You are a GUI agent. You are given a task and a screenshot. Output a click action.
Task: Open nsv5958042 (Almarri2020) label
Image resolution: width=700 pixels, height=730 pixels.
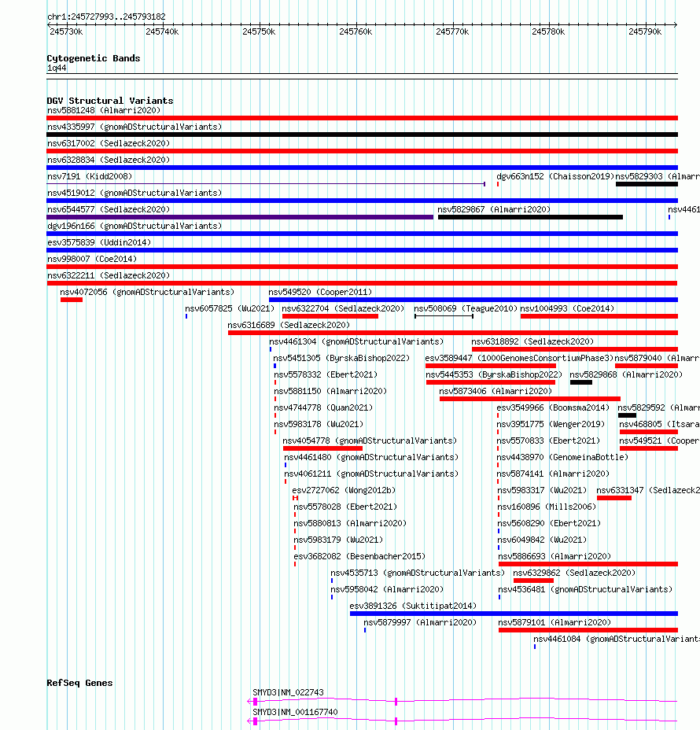coord(387,589)
